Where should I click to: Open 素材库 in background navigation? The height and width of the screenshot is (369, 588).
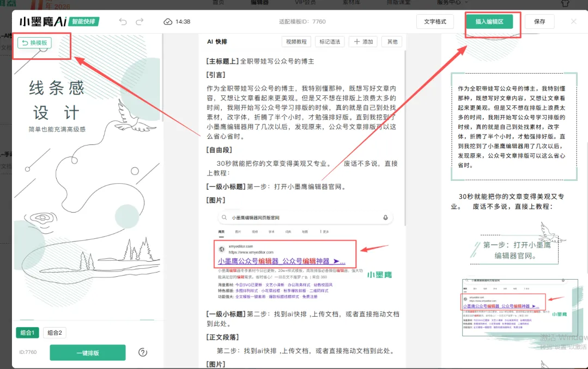tap(351, 2)
